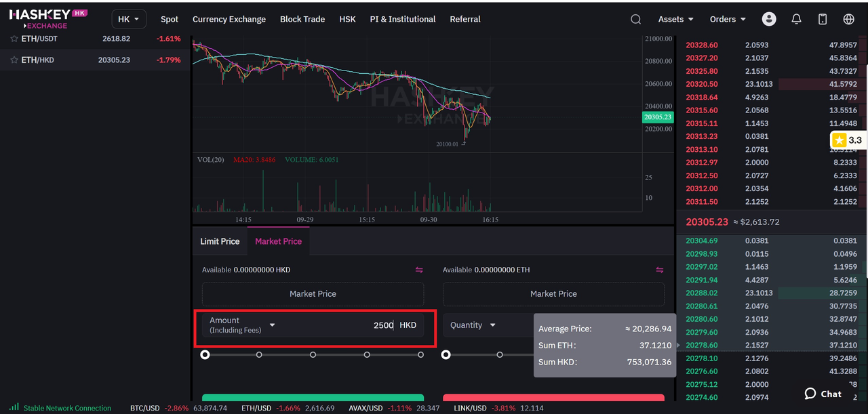The width and height of the screenshot is (868, 414).
Task: Favorite the ETH/USDT pair star
Action: [14, 39]
